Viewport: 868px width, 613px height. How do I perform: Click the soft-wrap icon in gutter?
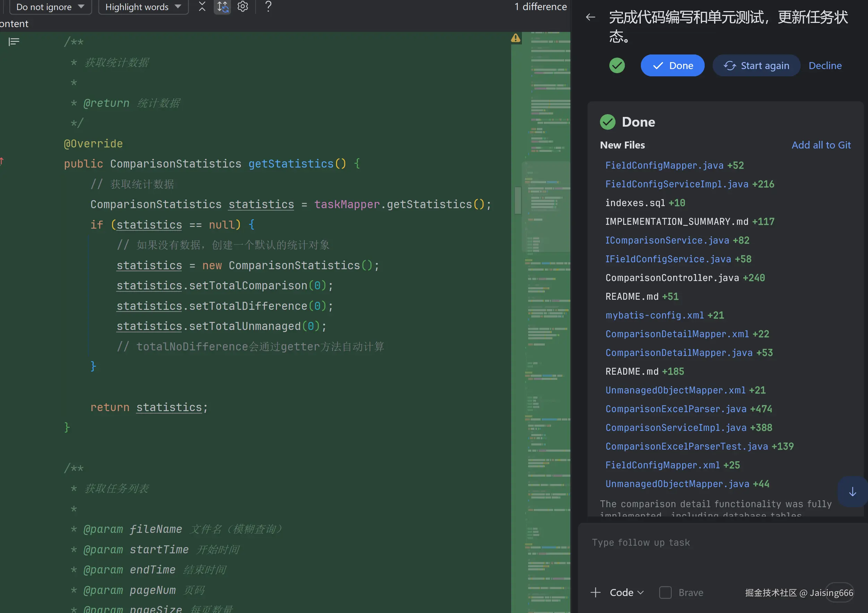tap(14, 42)
